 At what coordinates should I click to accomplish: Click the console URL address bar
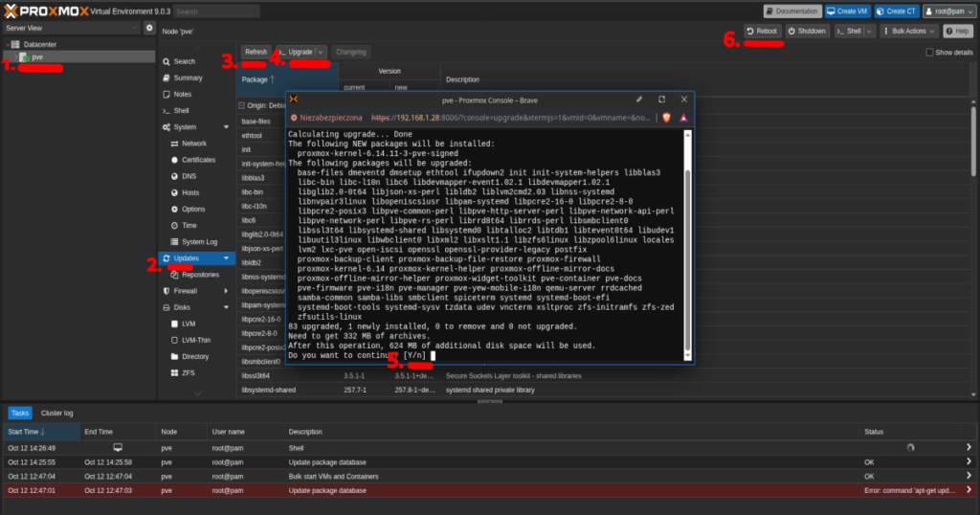coord(511,118)
